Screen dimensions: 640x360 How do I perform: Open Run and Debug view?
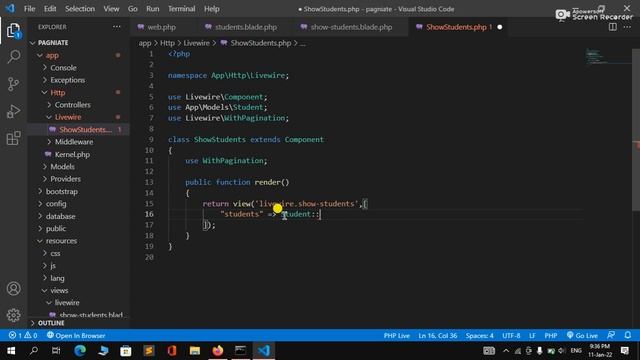[x=13, y=111]
